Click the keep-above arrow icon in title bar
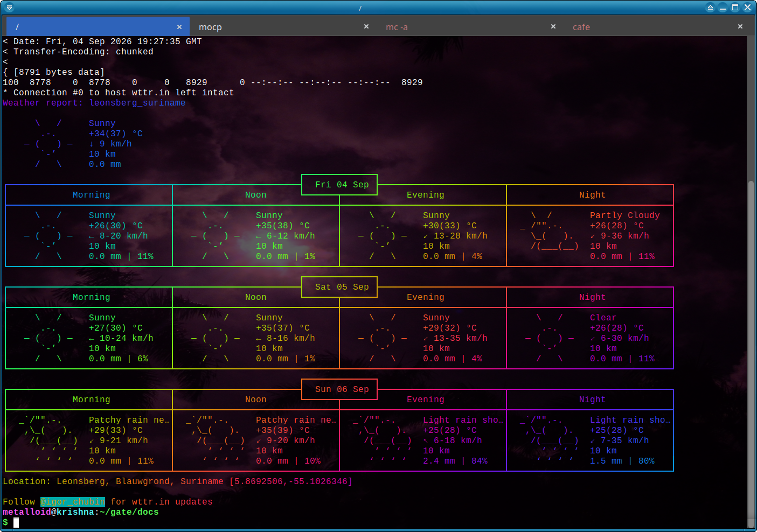 [x=711, y=8]
